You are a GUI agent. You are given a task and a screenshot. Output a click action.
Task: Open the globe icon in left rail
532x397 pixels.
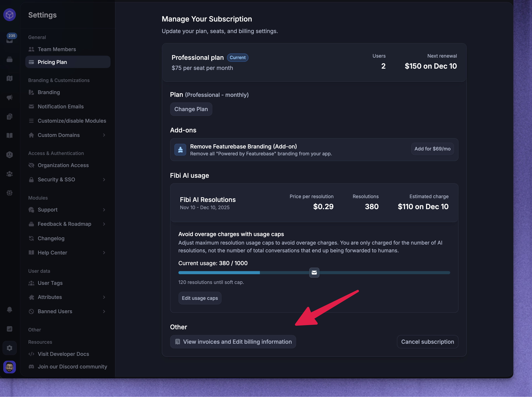point(10,193)
